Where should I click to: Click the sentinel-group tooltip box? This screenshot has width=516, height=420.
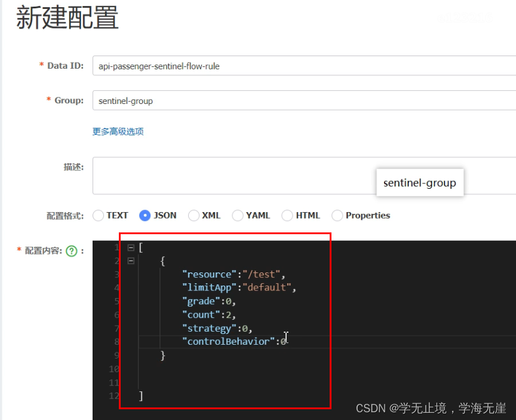[x=420, y=183]
